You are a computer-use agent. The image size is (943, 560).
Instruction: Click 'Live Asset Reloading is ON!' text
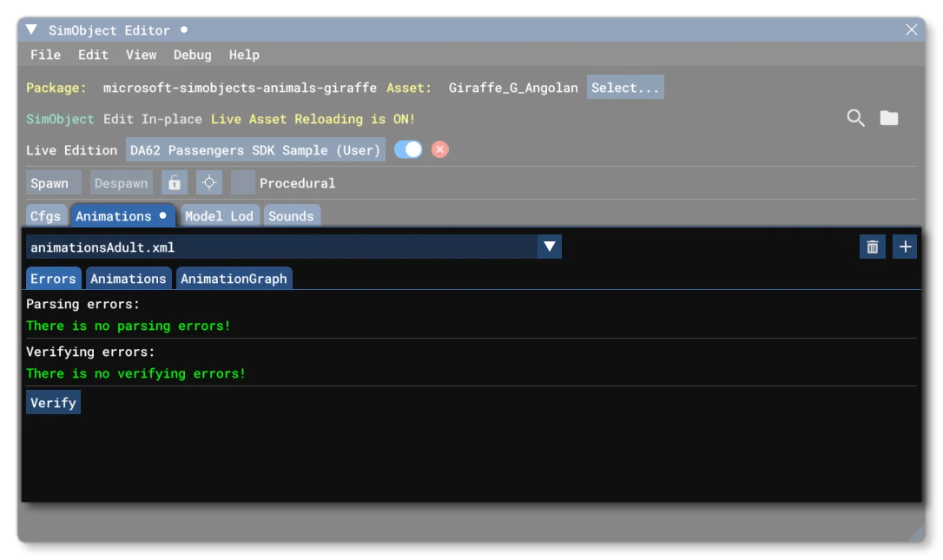click(313, 118)
